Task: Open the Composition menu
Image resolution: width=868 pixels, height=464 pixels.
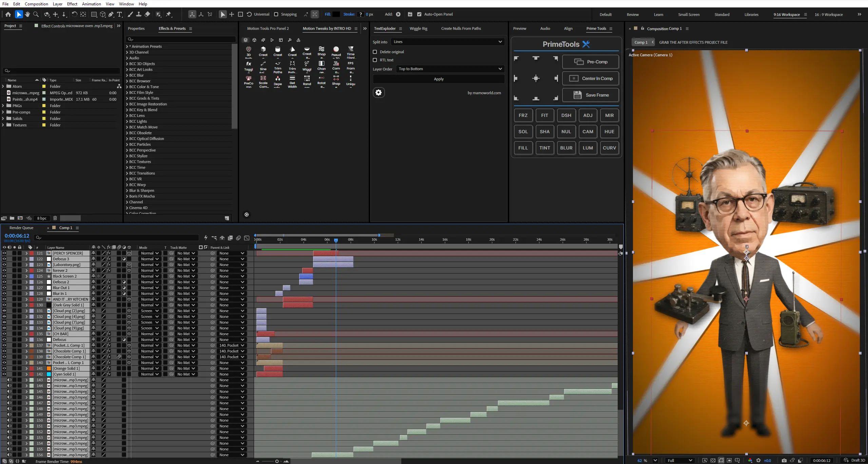Action: 36,4
